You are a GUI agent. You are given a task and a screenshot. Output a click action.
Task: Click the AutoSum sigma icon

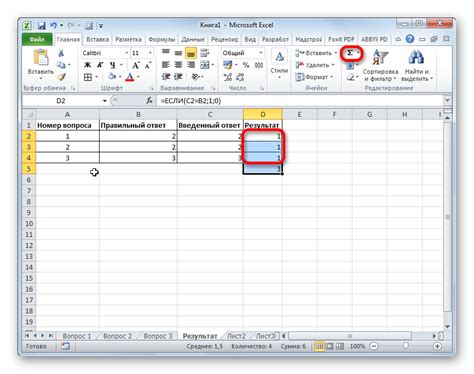pos(350,53)
